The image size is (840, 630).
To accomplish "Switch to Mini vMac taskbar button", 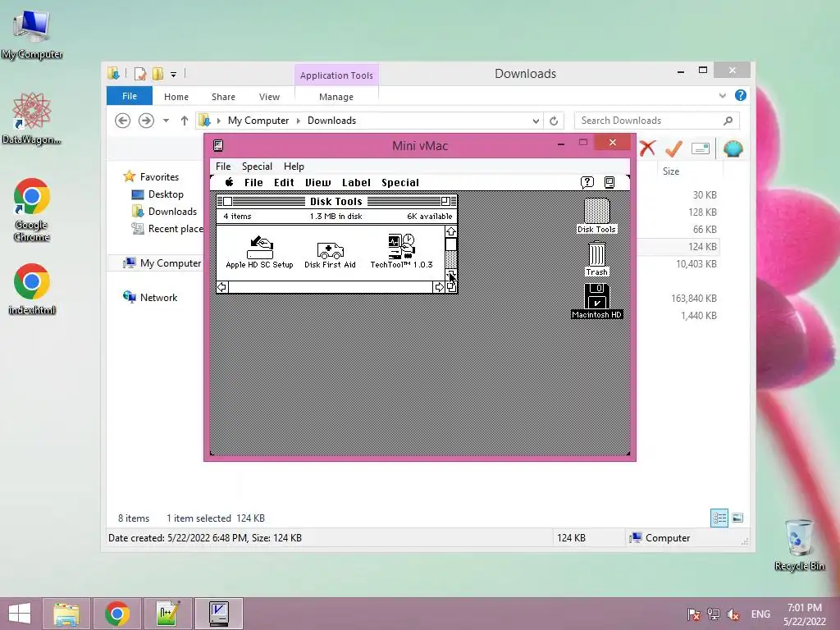I will point(218,614).
